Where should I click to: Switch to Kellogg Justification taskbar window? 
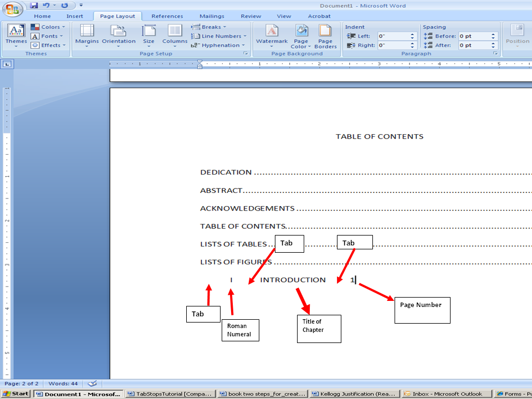pos(355,394)
